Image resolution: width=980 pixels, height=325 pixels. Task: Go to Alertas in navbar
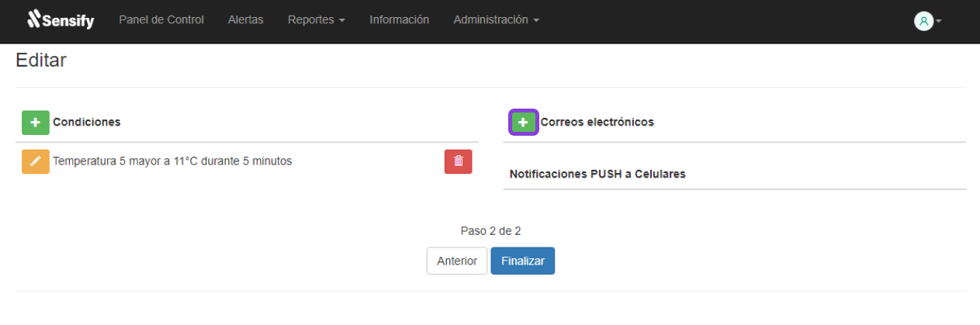[245, 20]
